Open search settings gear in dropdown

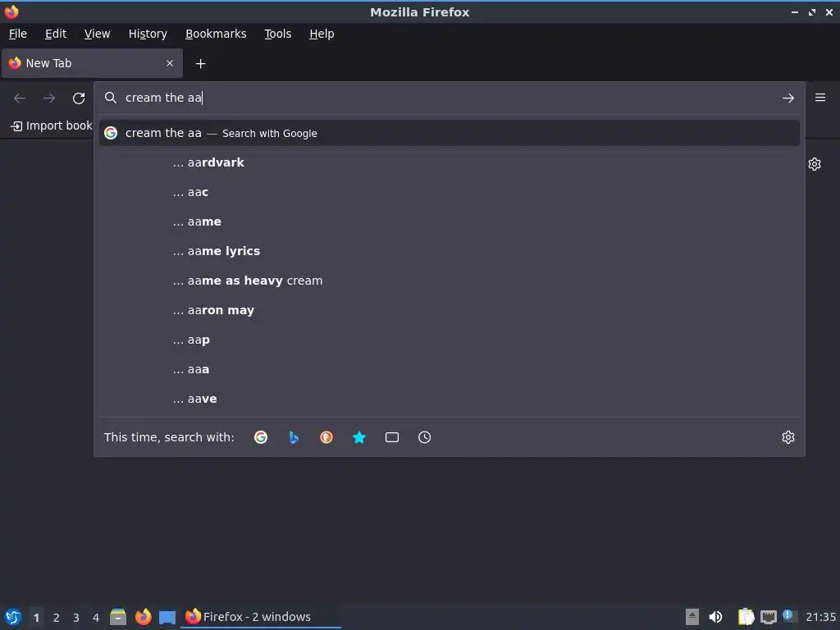[788, 437]
